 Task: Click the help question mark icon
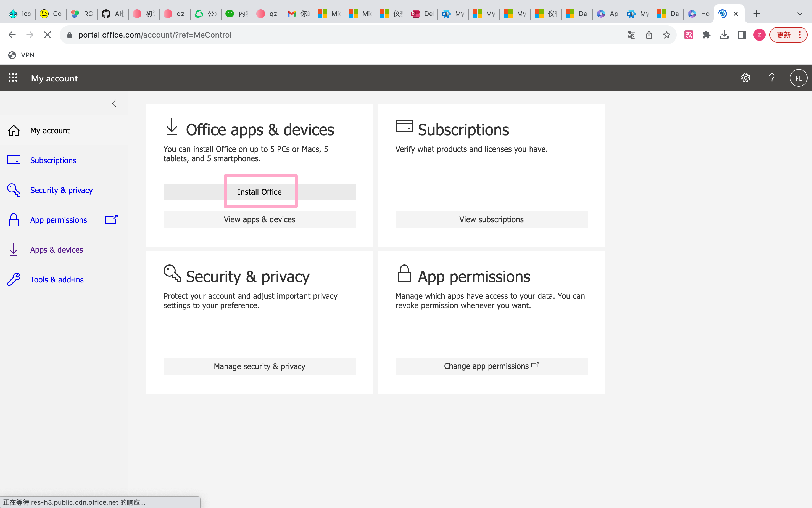click(x=772, y=78)
